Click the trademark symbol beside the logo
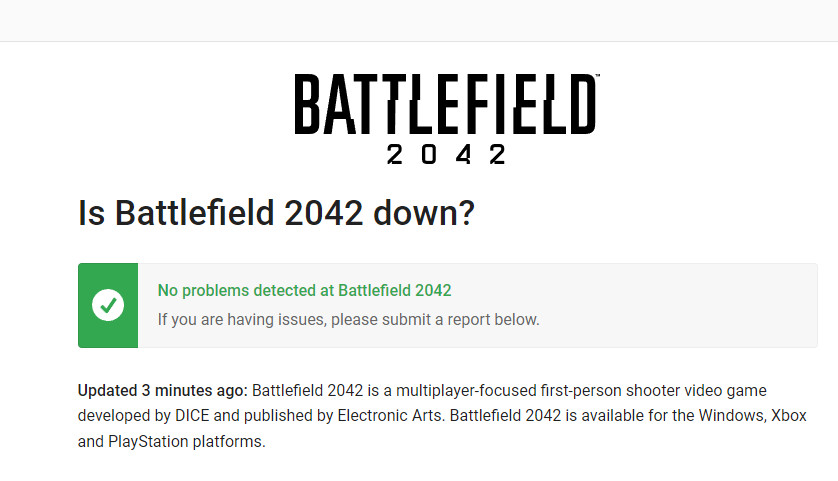838x481 pixels. 597,79
